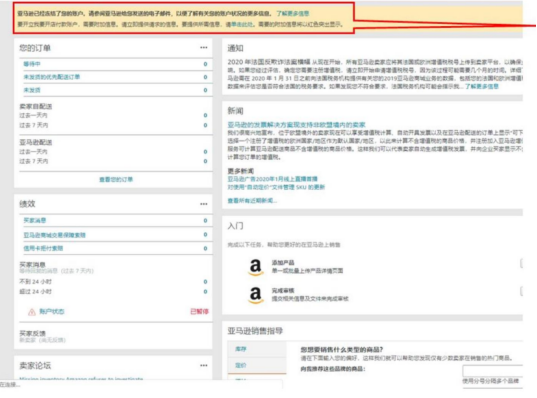
Task: Open the 自动定价 SKU update news link
Action: [276, 187]
